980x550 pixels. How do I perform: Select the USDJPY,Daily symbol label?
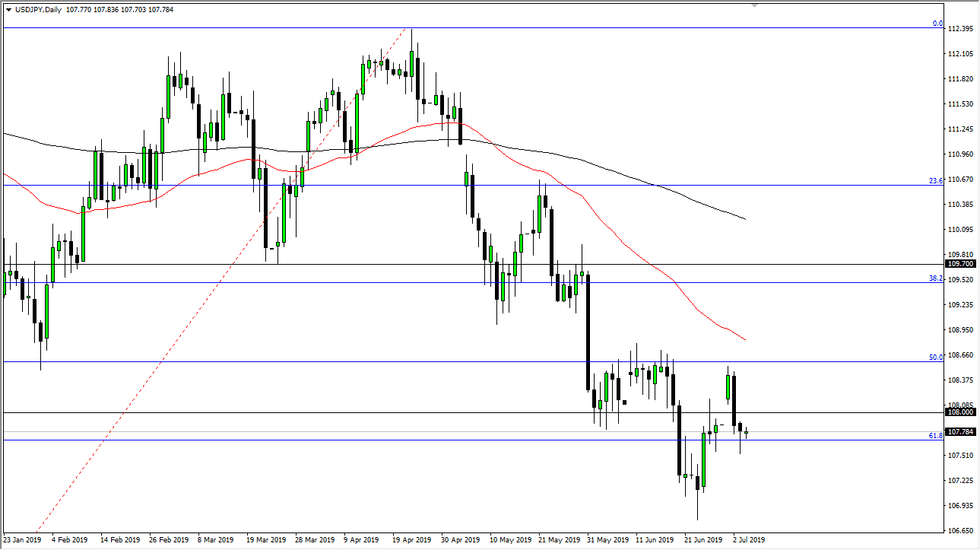point(38,10)
